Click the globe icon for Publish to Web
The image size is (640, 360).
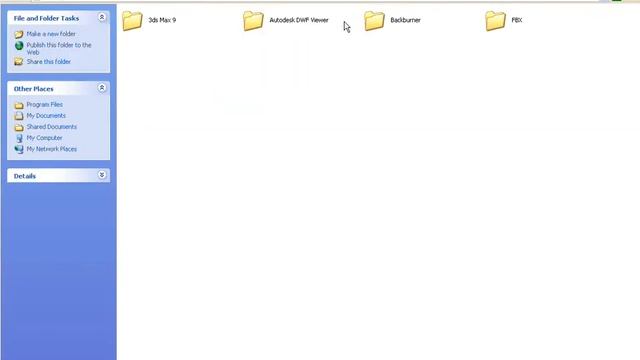click(19, 46)
